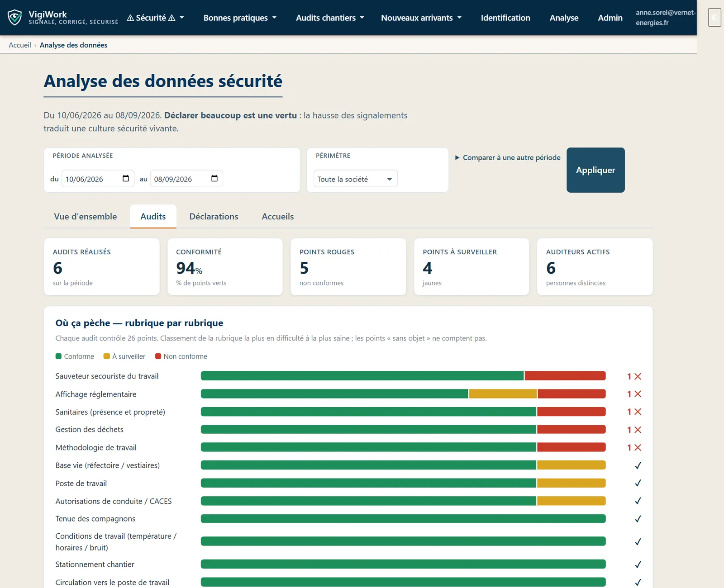Open the Audits chantiers dropdown menu

[x=330, y=18]
